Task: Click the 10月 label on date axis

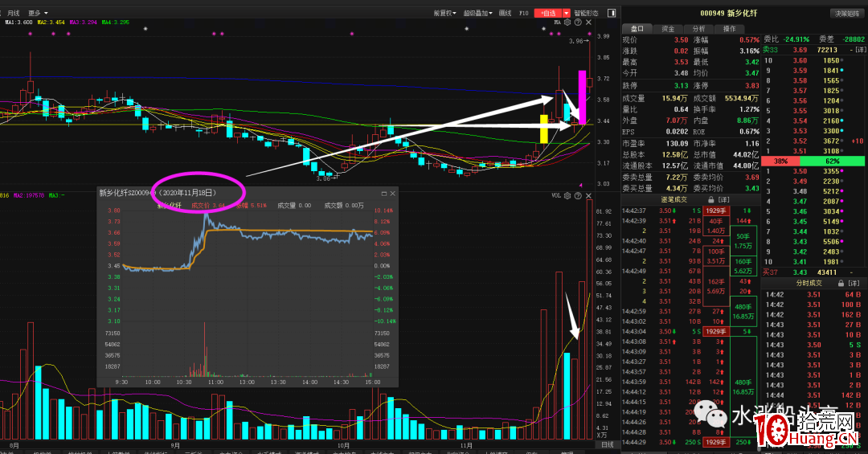Action: click(344, 445)
